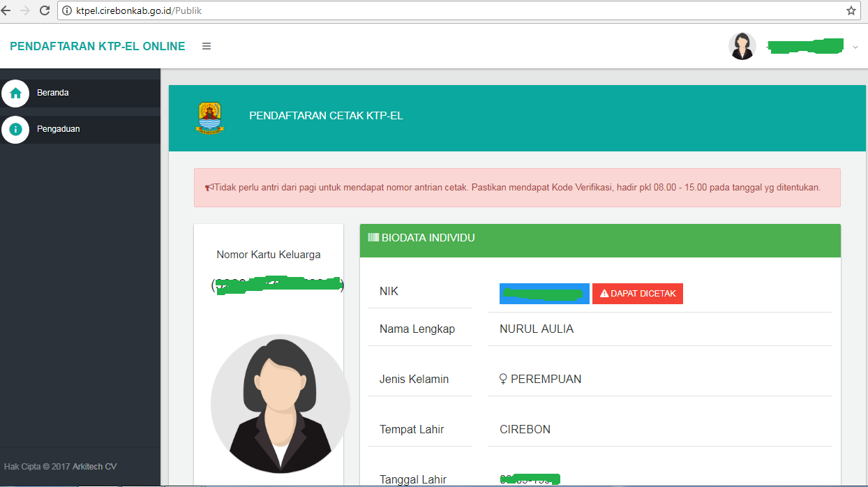
Task: Open the user profile avatar photo
Action: point(742,45)
